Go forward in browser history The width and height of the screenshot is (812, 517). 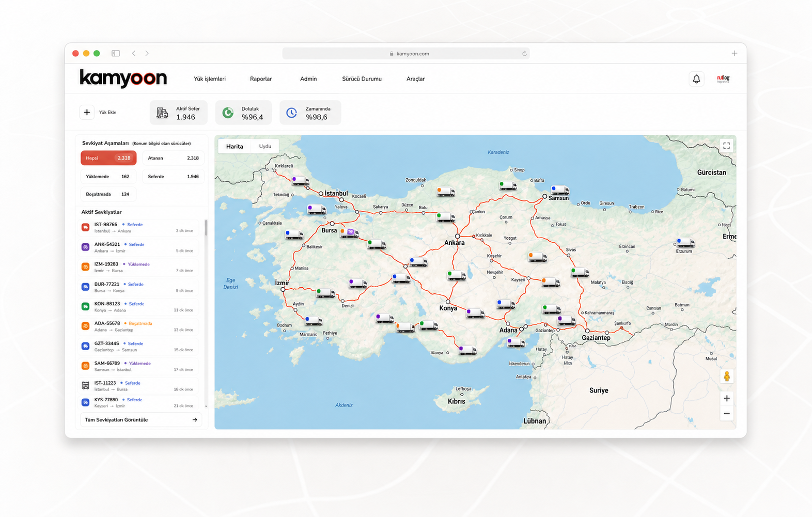[x=147, y=53]
